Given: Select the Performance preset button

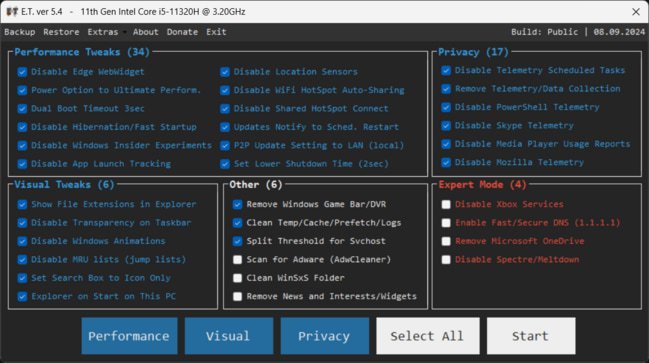Looking at the screenshot, I should point(129,336).
